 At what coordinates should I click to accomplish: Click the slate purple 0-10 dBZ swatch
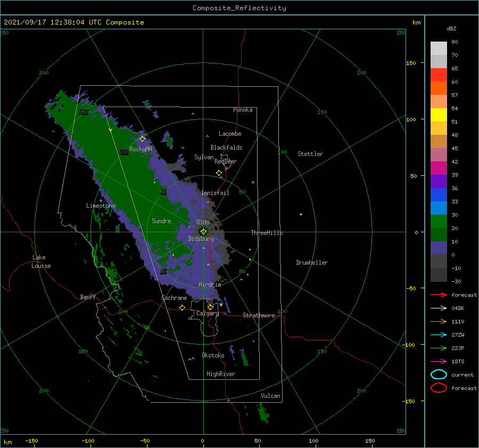pos(439,248)
